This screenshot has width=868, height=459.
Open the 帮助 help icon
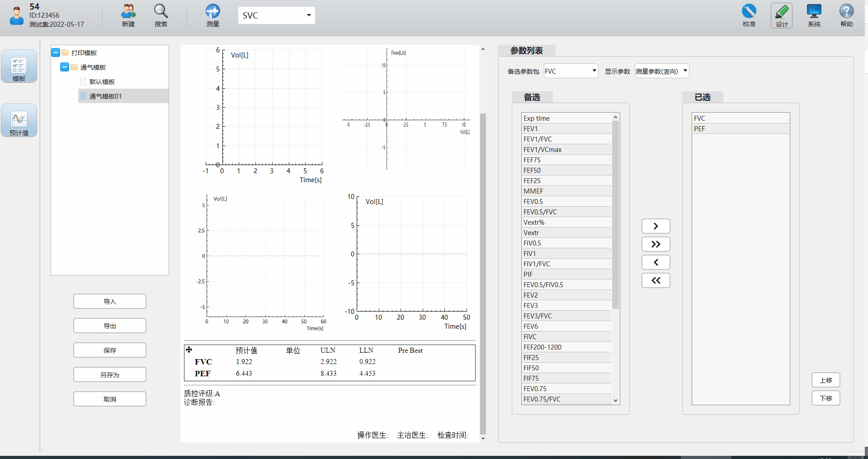847,15
